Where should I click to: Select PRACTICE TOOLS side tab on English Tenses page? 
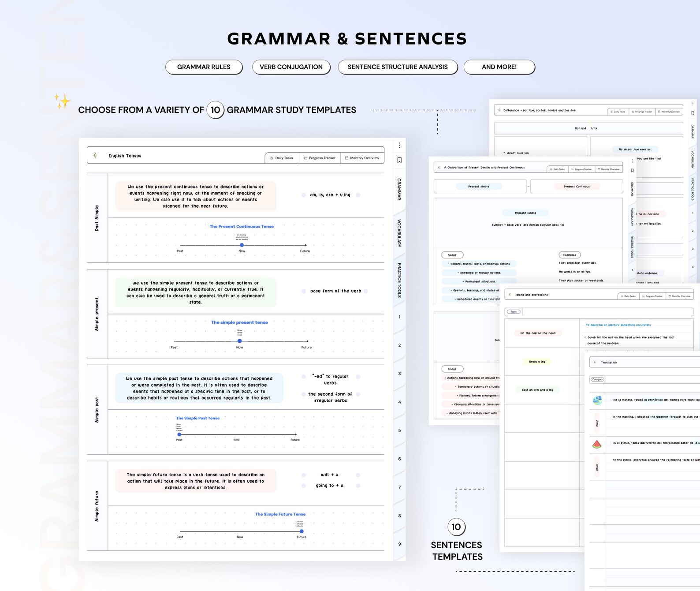pyautogui.click(x=399, y=280)
